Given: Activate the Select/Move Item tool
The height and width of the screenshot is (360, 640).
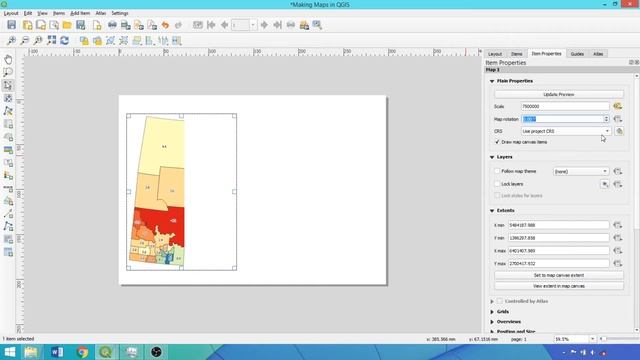Looking at the screenshot, I should point(8,85).
